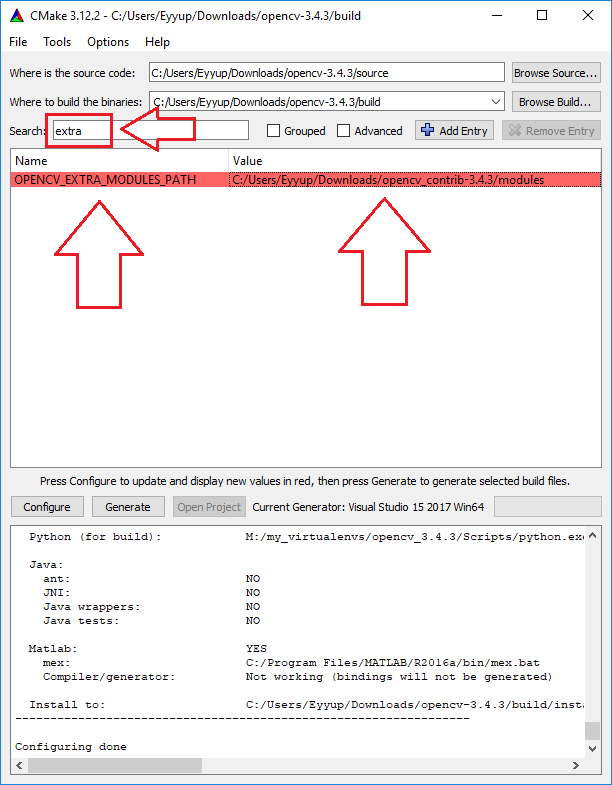Open the File menu
Viewport: 612px width, 785px height.
[x=18, y=42]
